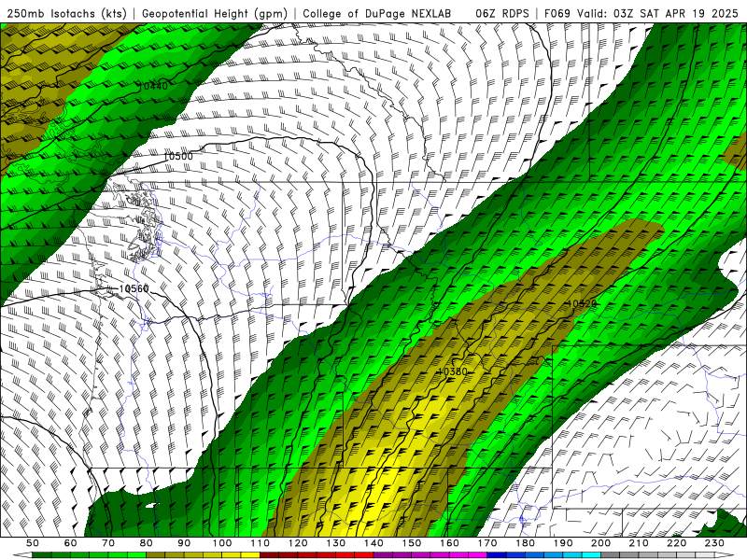
Task: Click the 70 label on the color scale
Action: coord(108,543)
